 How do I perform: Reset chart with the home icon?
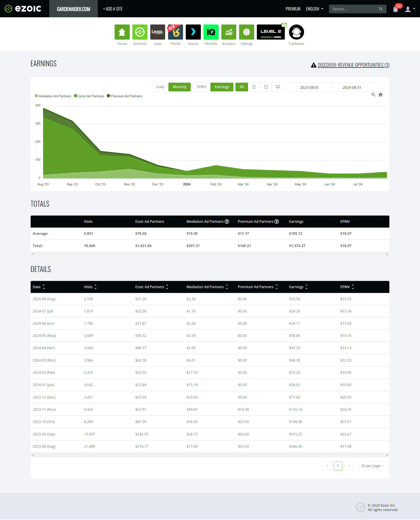pos(380,94)
